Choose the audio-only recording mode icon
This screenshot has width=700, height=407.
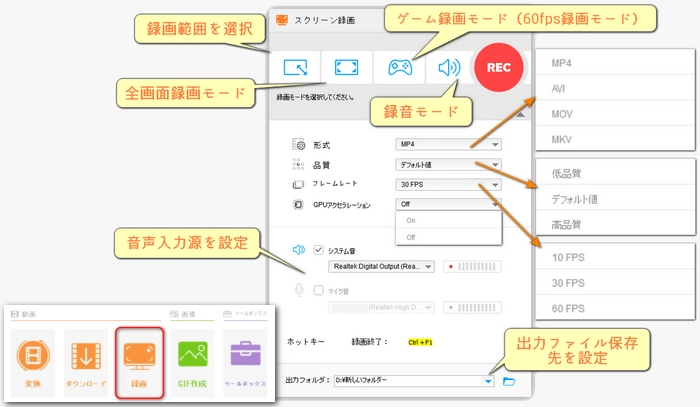click(x=448, y=67)
